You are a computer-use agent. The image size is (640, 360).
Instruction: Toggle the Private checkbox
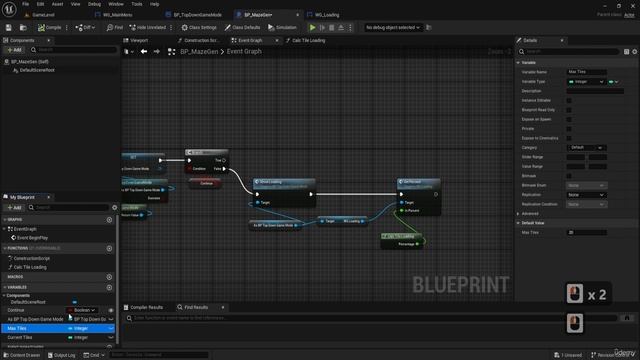click(569, 129)
